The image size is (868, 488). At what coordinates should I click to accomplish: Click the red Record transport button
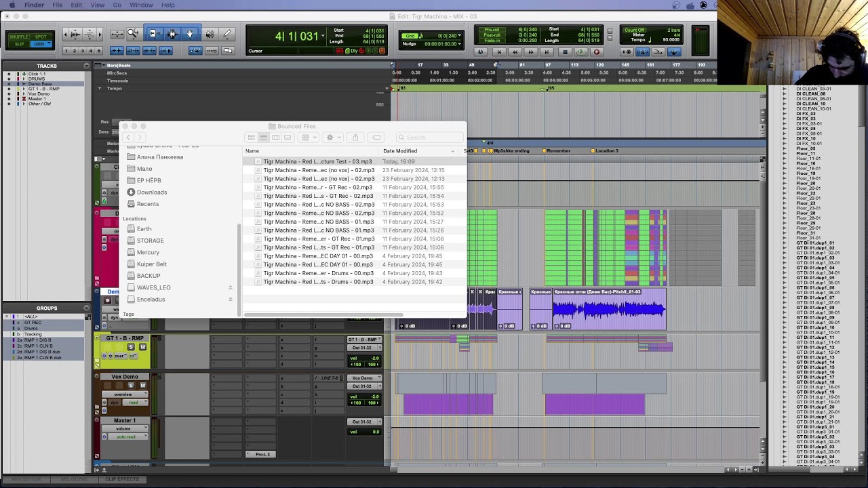(597, 52)
